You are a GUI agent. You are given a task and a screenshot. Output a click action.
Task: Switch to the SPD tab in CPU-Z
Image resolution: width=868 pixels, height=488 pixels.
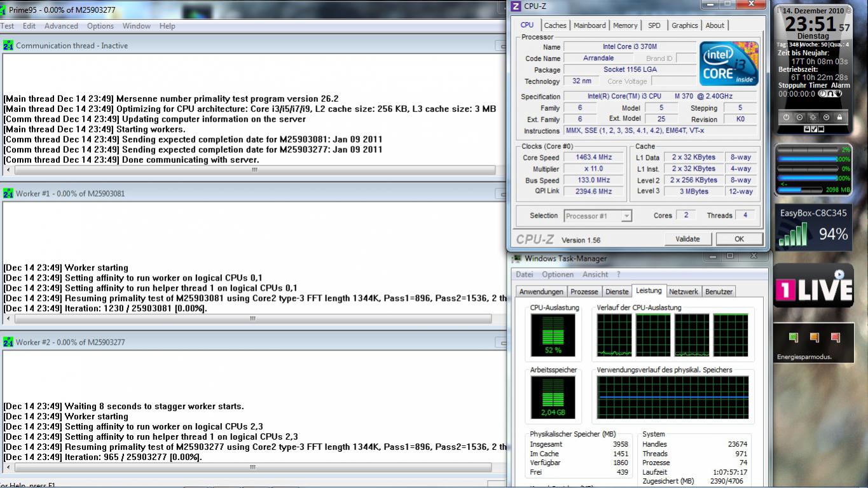654,25
